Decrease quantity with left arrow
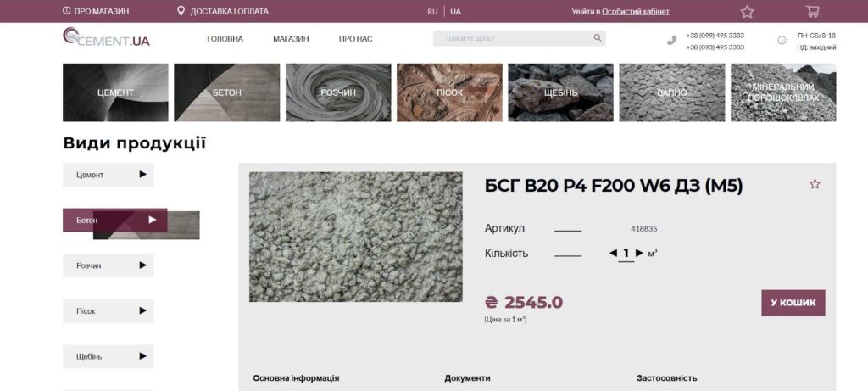Viewport: 868px width, 391px height. 613,253
